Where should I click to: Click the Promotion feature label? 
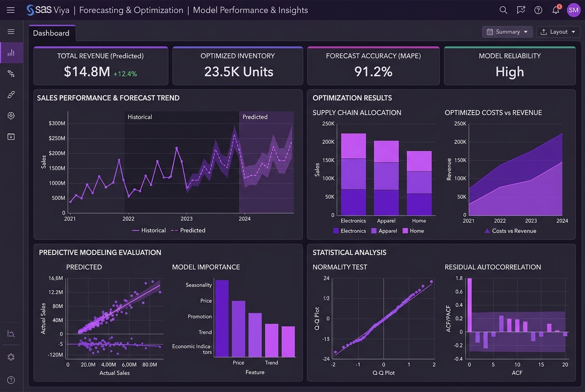(200, 317)
